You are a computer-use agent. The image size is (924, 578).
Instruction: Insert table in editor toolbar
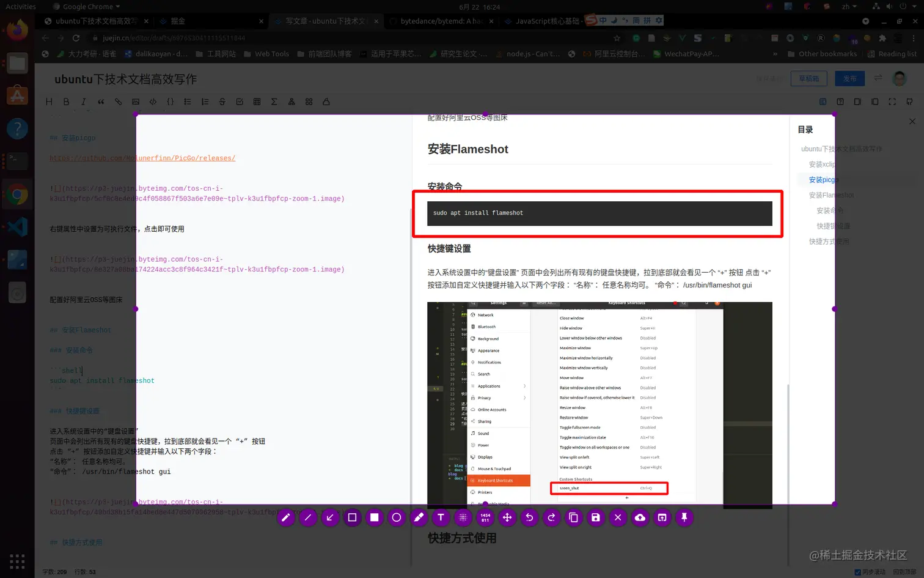(x=257, y=102)
